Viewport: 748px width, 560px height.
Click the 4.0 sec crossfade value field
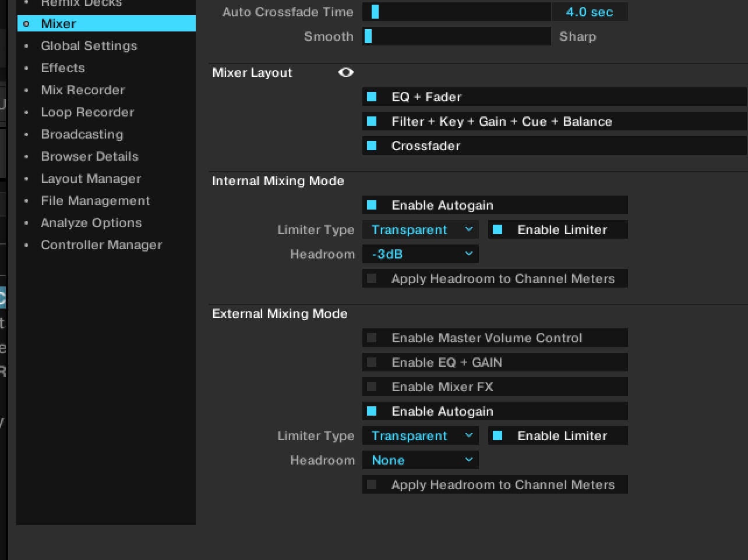coord(590,12)
